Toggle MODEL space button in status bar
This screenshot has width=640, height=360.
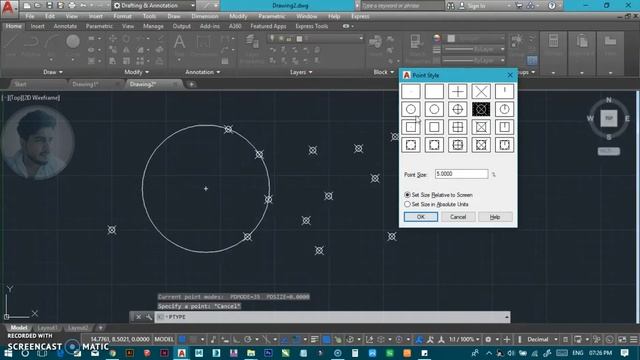click(x=164, y=340)
